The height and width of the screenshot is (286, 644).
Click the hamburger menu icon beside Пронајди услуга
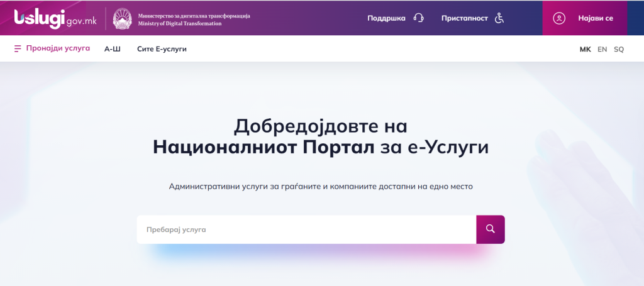coord(18,49)
